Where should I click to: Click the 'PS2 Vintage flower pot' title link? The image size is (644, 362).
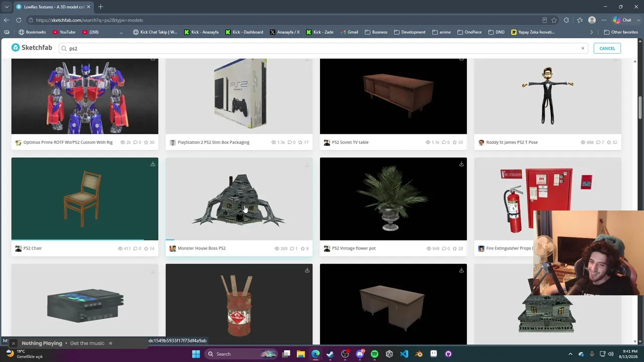coord(354,248)
